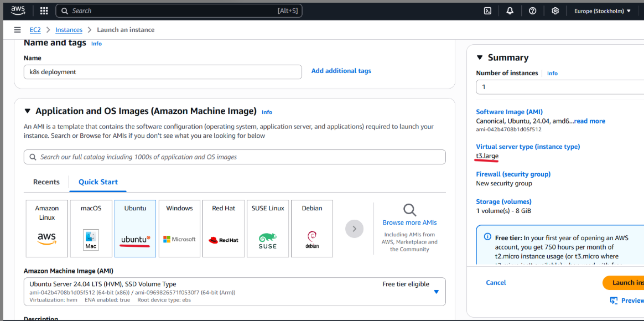The image size is (644, 321).
Task: Click Browse more AMIs
Action: (x=409, y=222)
